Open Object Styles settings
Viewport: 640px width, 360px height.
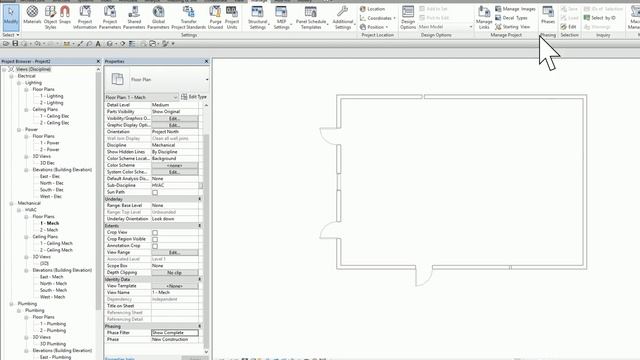click(50, 18)
